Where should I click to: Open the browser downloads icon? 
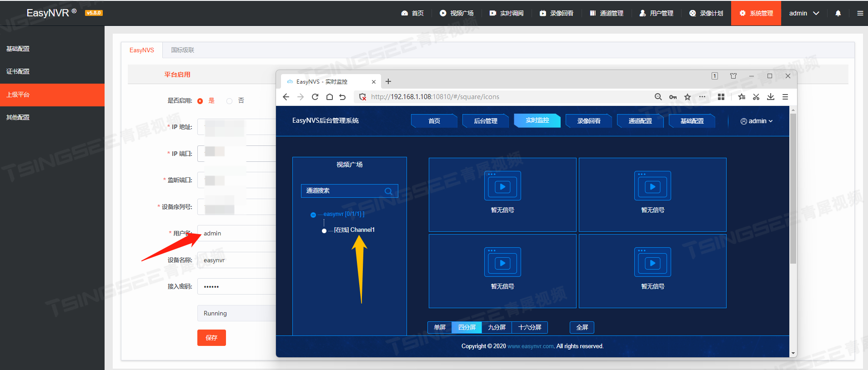click(771, 97)
